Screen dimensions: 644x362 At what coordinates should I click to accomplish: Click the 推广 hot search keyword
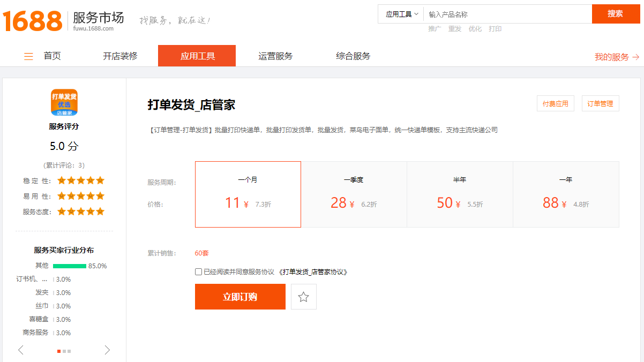point(435,29)
